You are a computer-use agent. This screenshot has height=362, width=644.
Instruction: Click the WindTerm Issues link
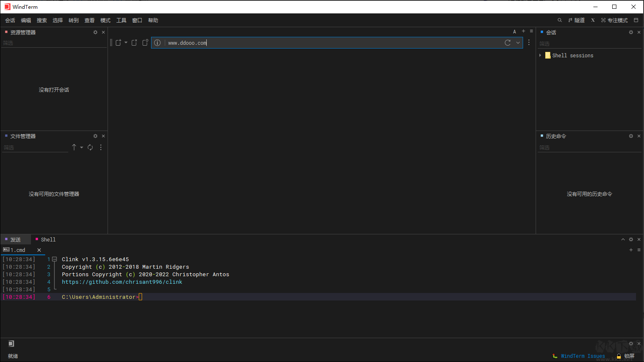coord(582,356)
